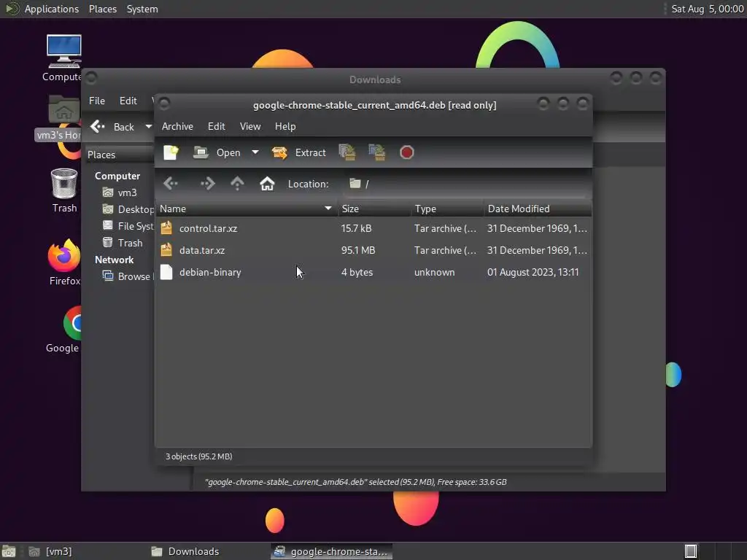The height and width of the screenshot is (560, 747).
Task: Click Back button in Downloads window
Action: click(113, 127)
